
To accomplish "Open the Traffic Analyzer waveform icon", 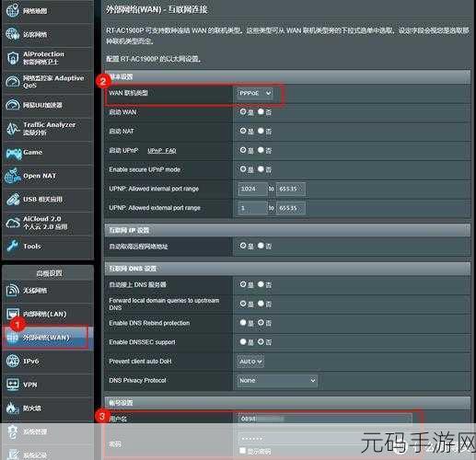I will [x=13, y=129].
